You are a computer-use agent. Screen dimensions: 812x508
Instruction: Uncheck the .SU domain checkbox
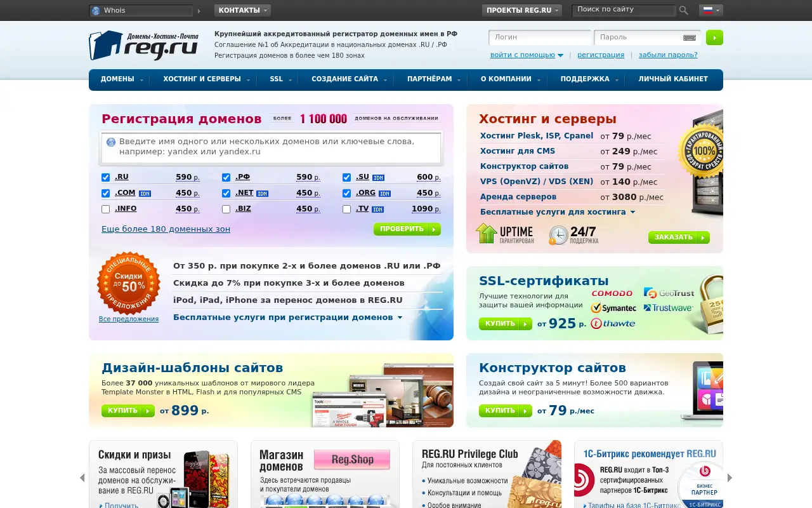[x=347, y=177]
